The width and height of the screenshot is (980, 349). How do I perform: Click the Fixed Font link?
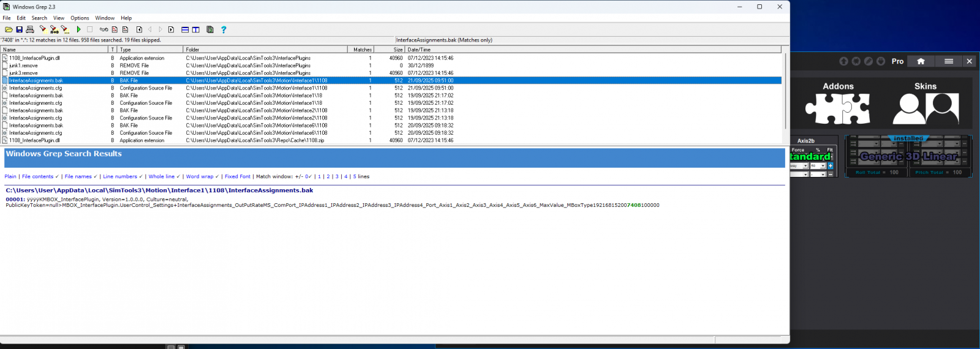click(238, 176)
